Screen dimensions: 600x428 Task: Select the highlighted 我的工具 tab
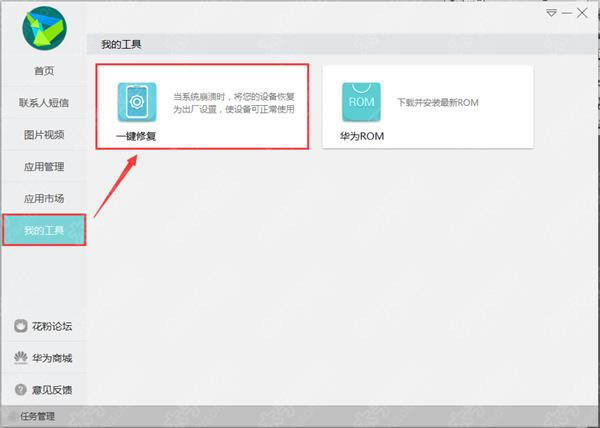tap(43, 231)
